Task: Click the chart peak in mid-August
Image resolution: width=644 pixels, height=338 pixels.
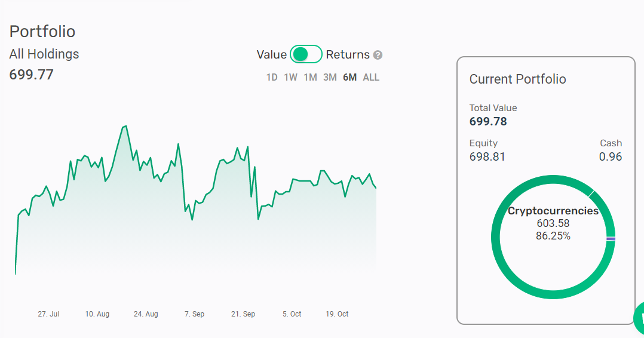Action: pos(125,127)
